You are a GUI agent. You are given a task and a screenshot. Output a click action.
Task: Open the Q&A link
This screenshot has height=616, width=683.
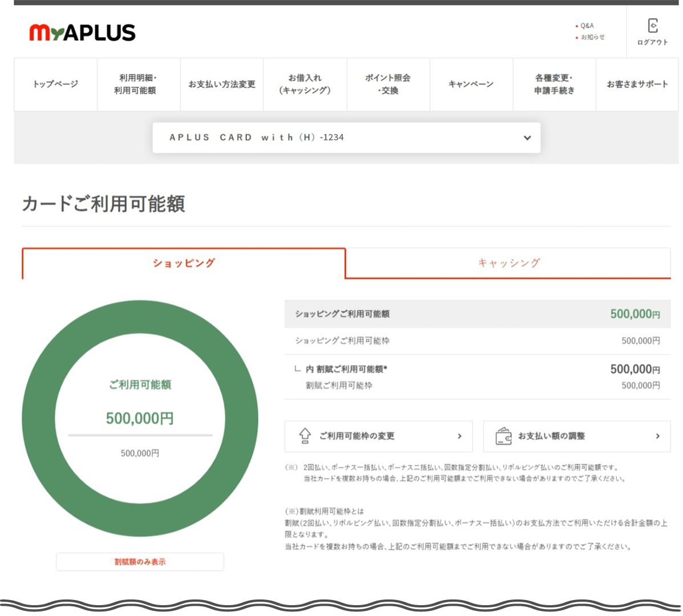[x=587, y=26]
